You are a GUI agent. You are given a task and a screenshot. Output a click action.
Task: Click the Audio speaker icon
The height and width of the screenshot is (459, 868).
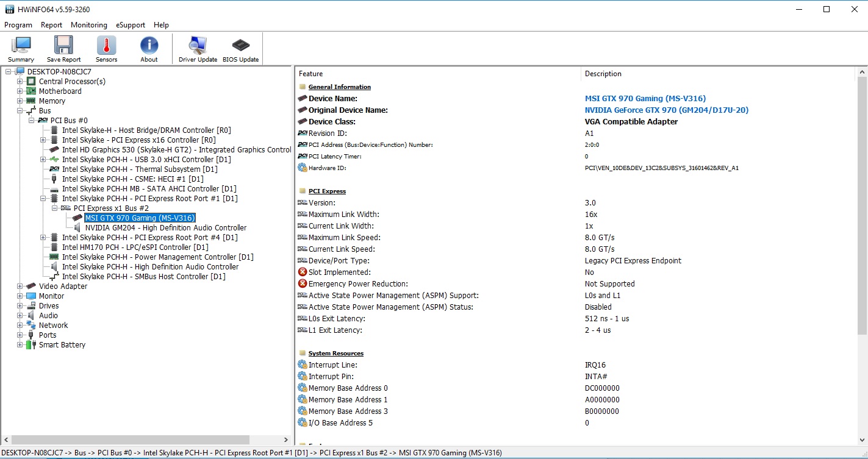[31, 316]
